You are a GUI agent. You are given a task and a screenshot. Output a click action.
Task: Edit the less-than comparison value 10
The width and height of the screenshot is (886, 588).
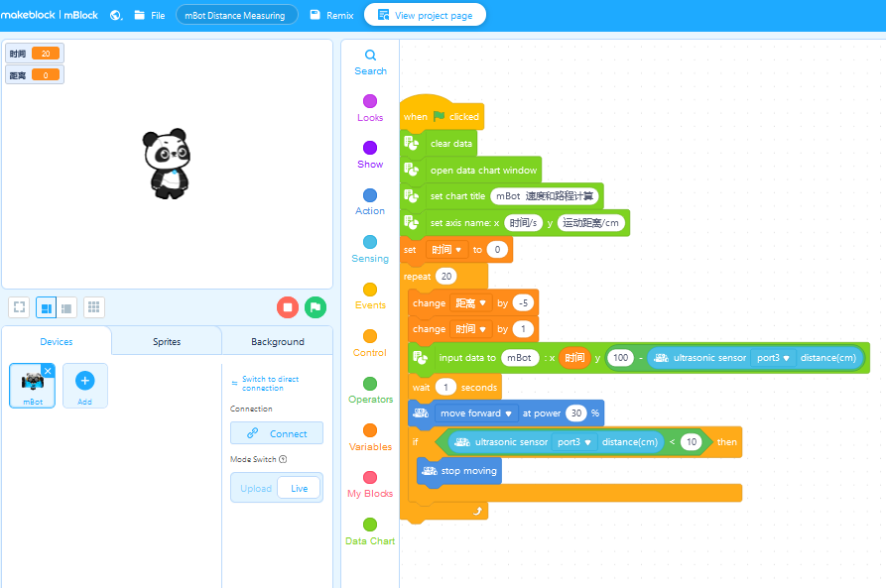click(x=692, y=441)
